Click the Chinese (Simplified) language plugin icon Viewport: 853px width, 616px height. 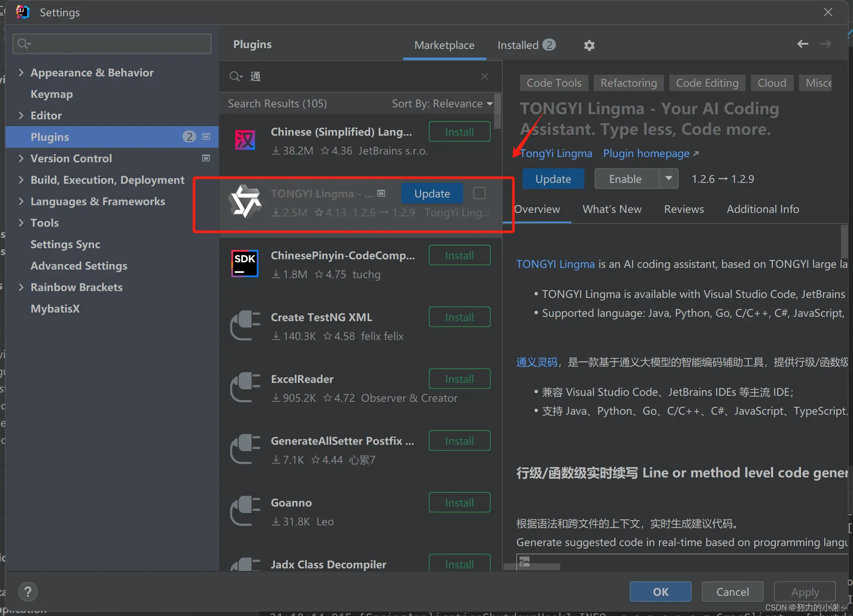click(245, 140)
